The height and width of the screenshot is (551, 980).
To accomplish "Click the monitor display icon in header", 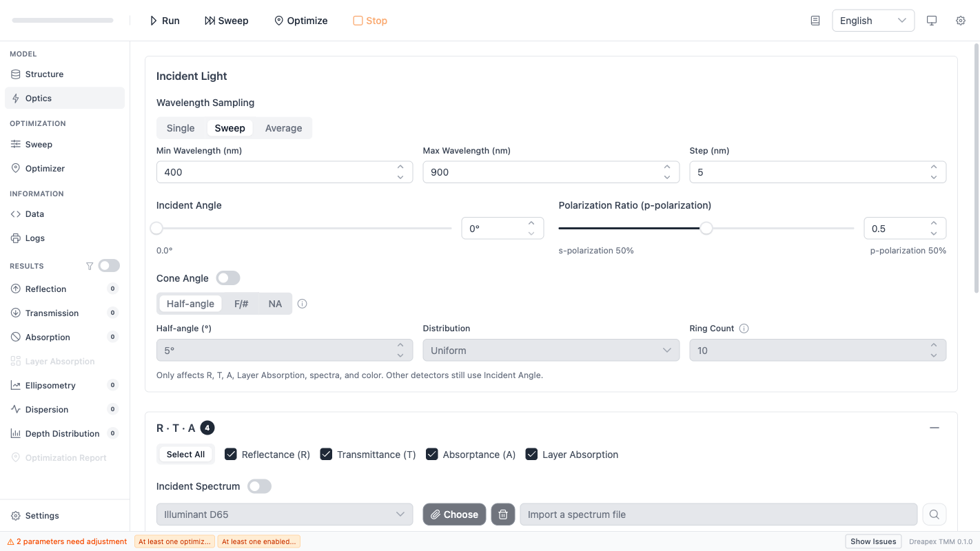I will (932, 21).
